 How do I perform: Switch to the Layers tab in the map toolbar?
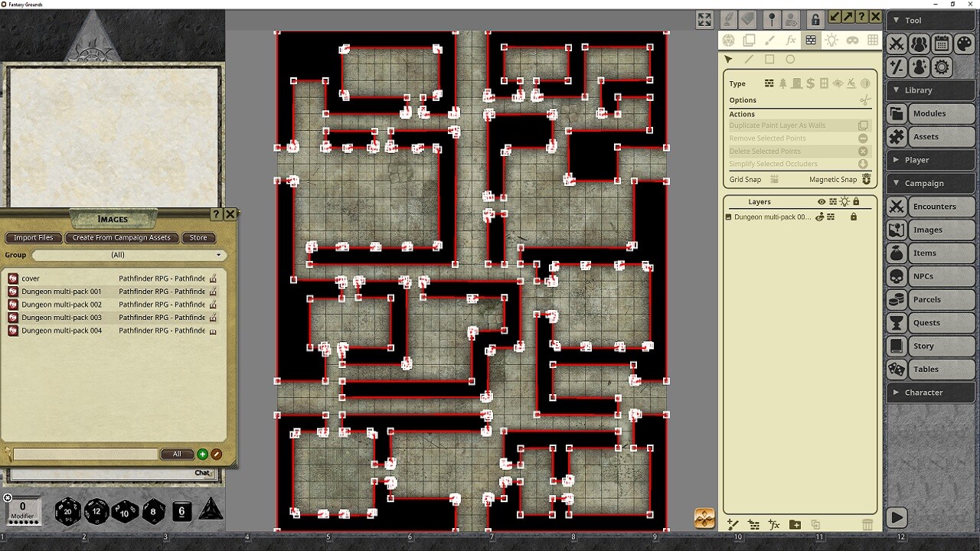(749, 41)
